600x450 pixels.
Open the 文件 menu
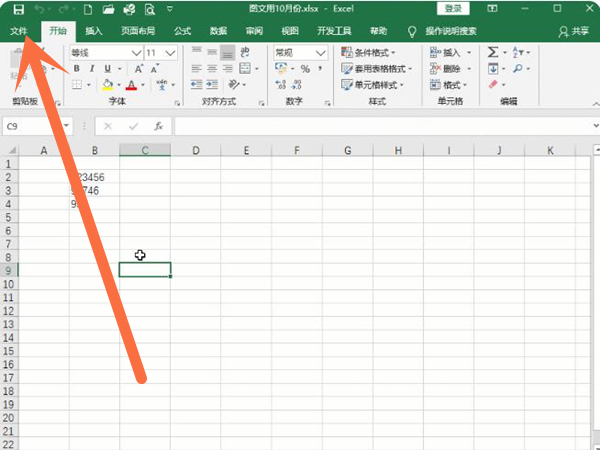click(18, 31)
